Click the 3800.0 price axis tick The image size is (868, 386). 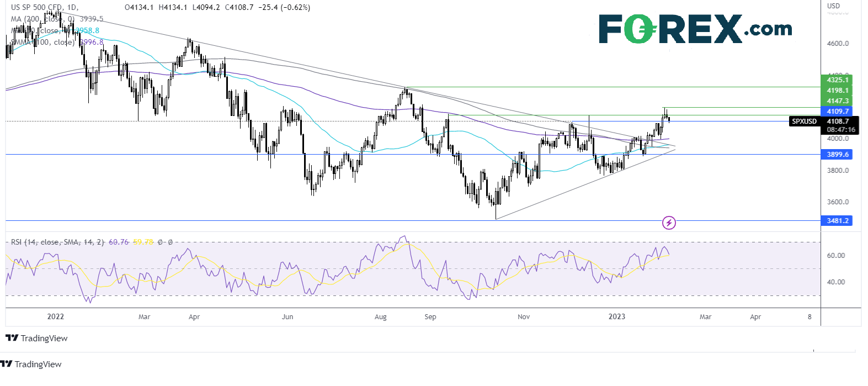[838, 171]
